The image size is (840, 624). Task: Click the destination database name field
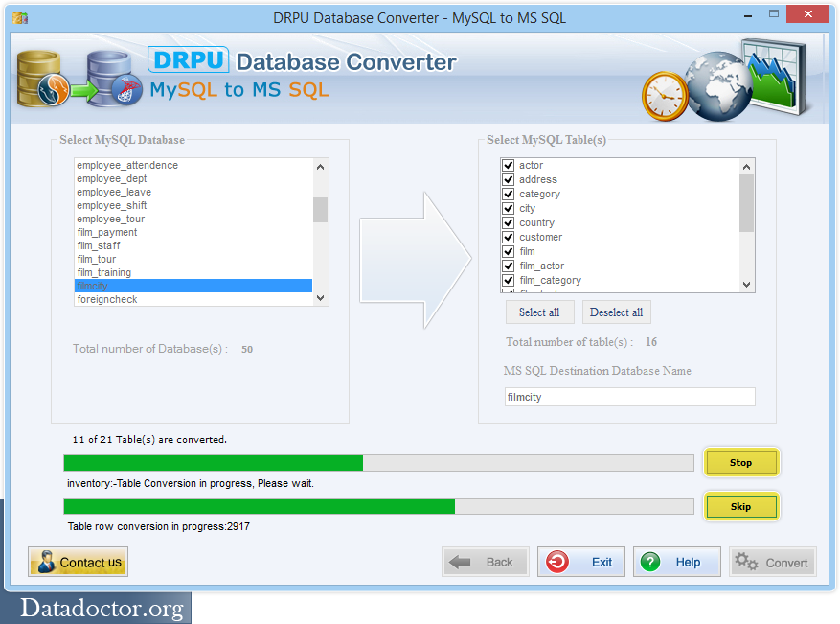click(x=630, y=397)
